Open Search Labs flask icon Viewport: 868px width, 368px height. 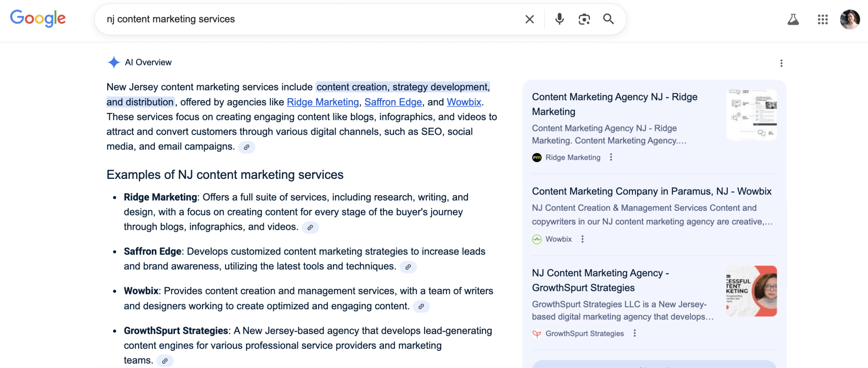[x=793, y=19]
